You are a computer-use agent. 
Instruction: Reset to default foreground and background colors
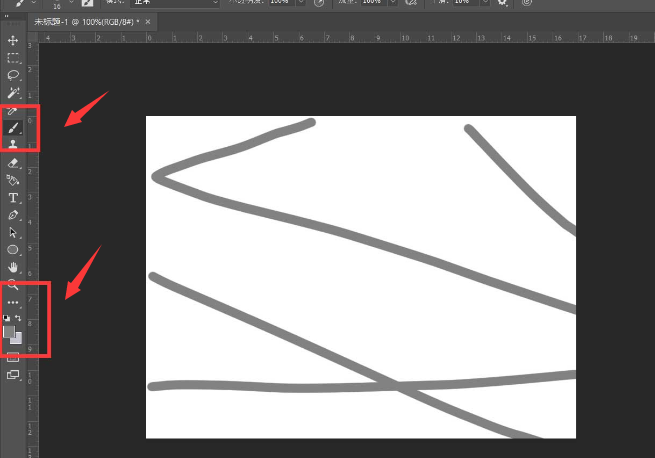point(7,318)
